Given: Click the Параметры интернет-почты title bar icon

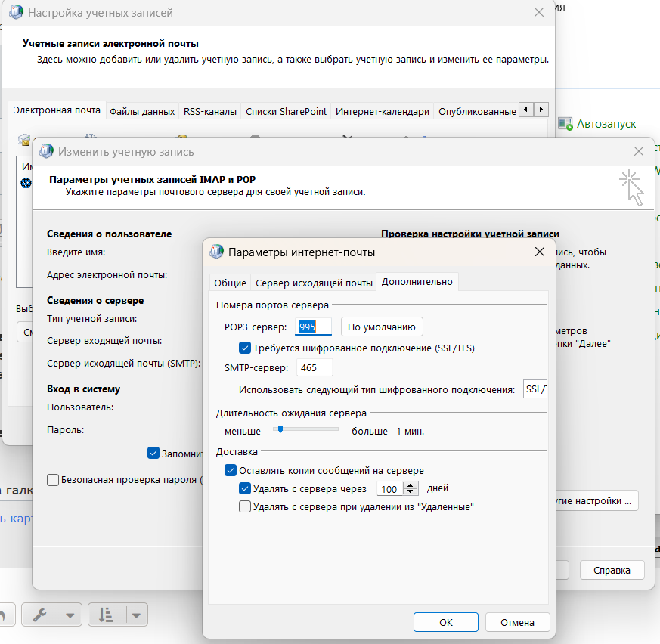Looking at the screenshot, I should point(216,252).
